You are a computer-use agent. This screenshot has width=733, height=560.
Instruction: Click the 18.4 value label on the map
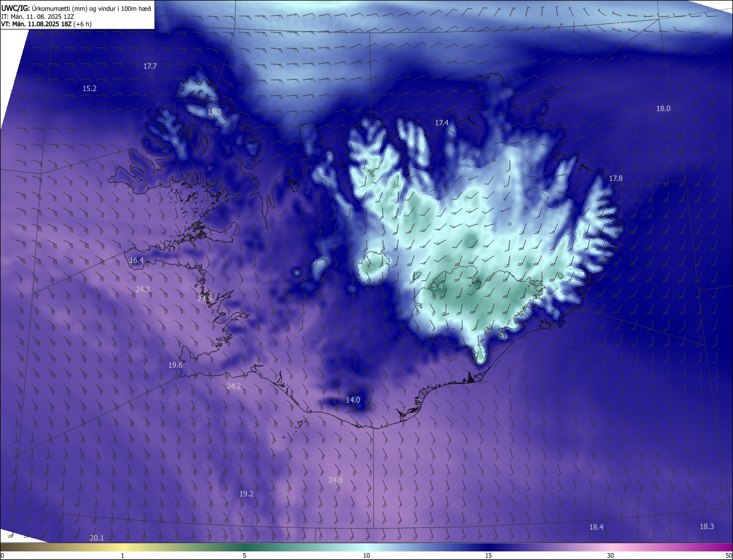tap(596, 527)
